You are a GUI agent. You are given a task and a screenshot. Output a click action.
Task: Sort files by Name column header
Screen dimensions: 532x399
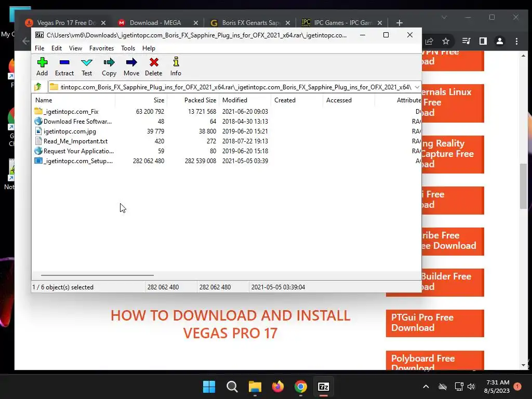click(x=74, y=100)
